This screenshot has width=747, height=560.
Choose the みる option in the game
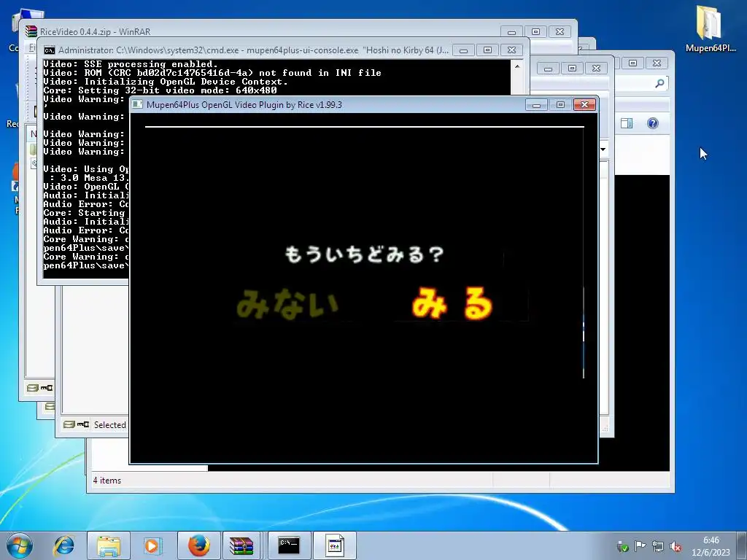click(x=452, y=303)
